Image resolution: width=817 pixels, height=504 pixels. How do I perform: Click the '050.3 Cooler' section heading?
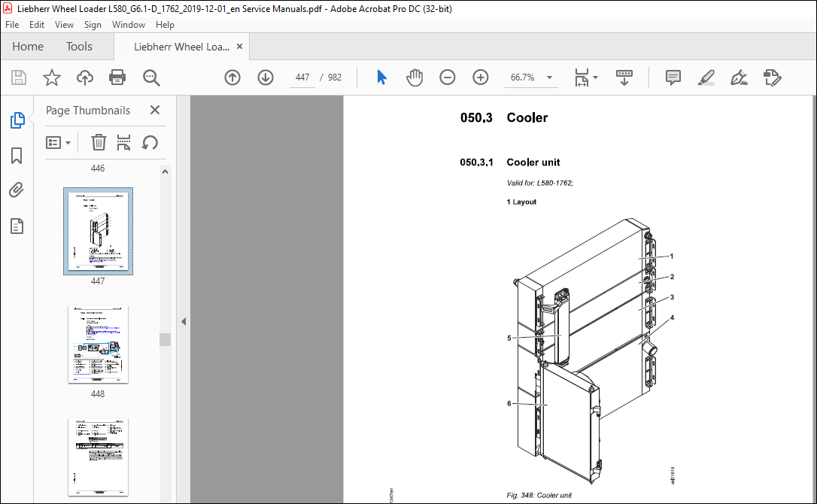point(504,118)
